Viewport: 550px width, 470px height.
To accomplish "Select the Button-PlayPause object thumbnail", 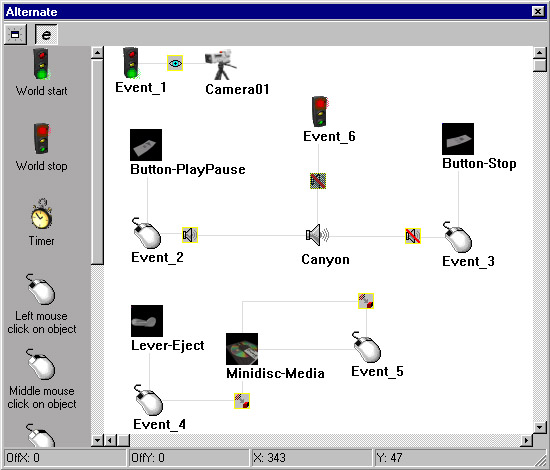I will pos(146,145).
